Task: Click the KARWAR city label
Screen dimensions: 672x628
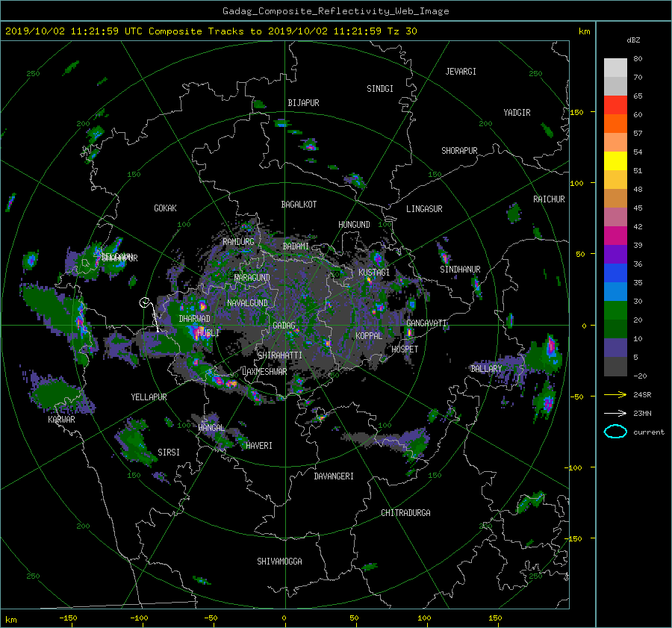Action: click(x=62, y=420)
